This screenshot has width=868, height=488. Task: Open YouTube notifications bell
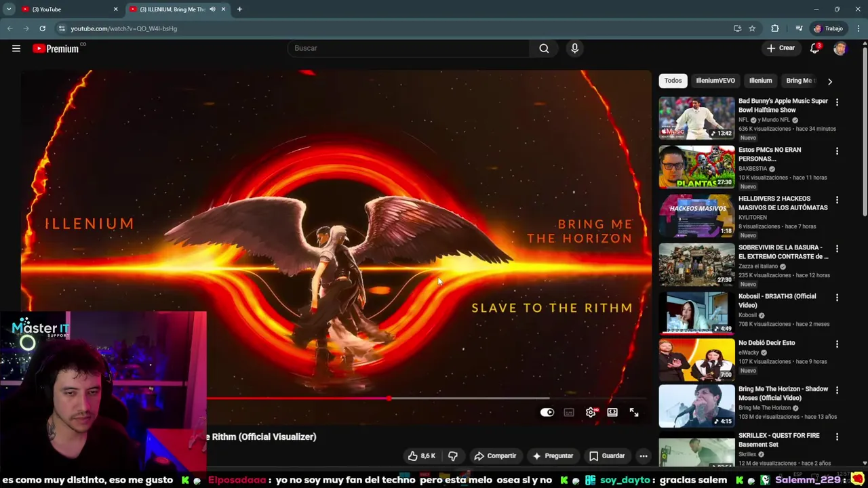point(815,48)
